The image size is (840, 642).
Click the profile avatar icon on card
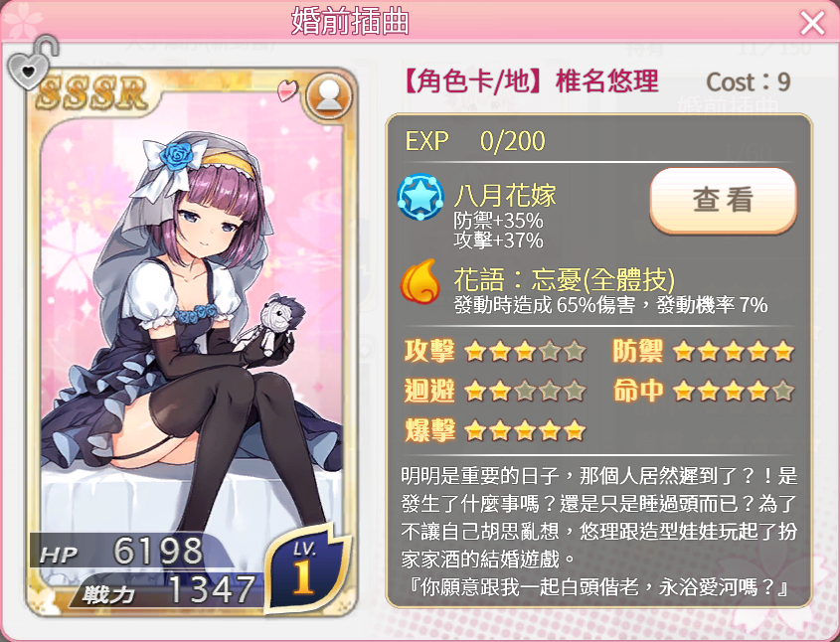[329, 96]
